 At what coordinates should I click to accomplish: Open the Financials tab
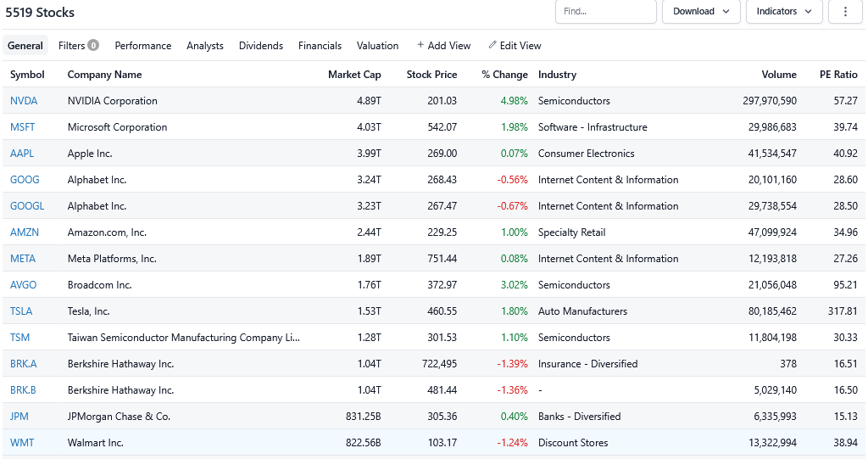(x=320, y=46)
